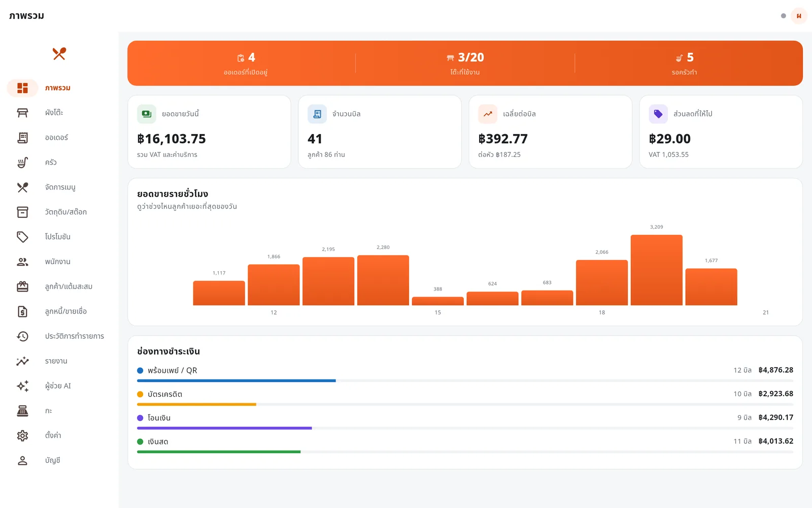Viewport: 812px width, 508px height.
Task: Open the โต๊ะที่ใช้งาน banner stat
Action: [465, 63]
